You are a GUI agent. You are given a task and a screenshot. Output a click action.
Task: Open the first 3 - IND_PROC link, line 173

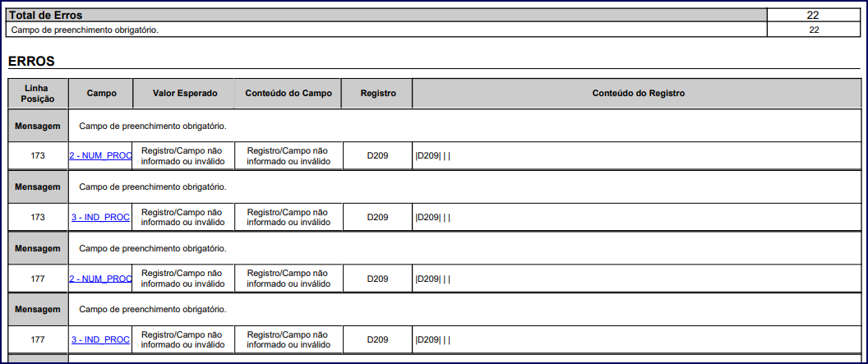[x=100, y=218]
